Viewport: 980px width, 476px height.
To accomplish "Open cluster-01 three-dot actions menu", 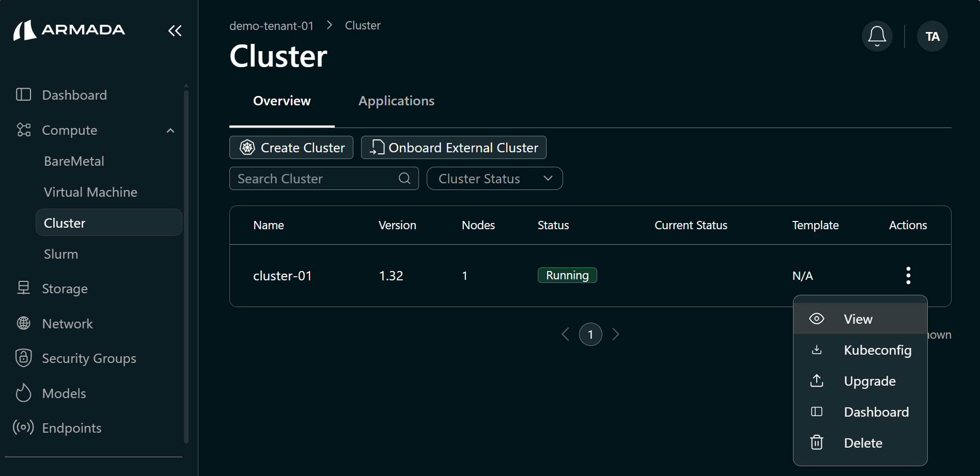I will coord(908,276).
